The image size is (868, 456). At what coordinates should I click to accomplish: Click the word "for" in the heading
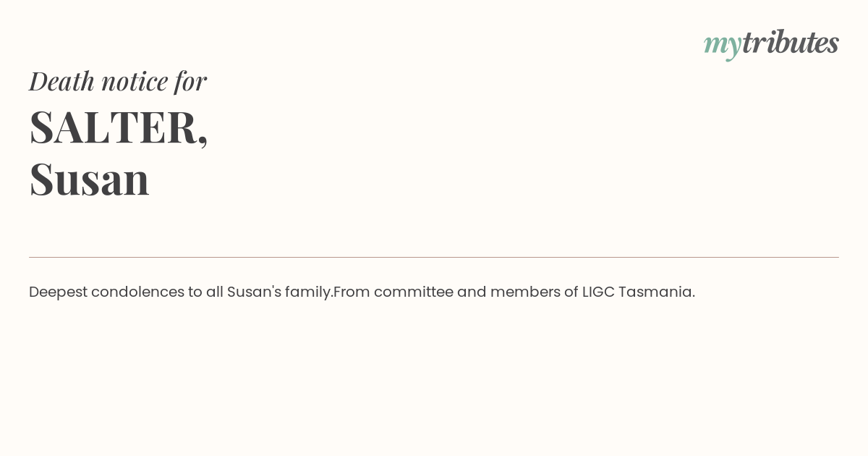click(x=190, y=81)
